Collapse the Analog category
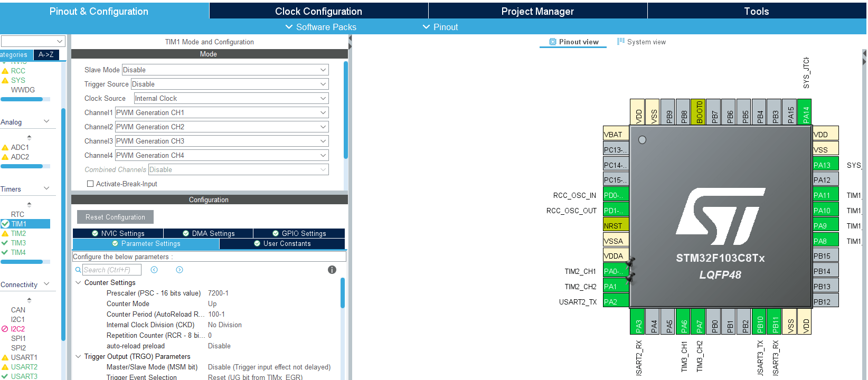This screenshot has width=868, height=380. click(x=46, y=121)
